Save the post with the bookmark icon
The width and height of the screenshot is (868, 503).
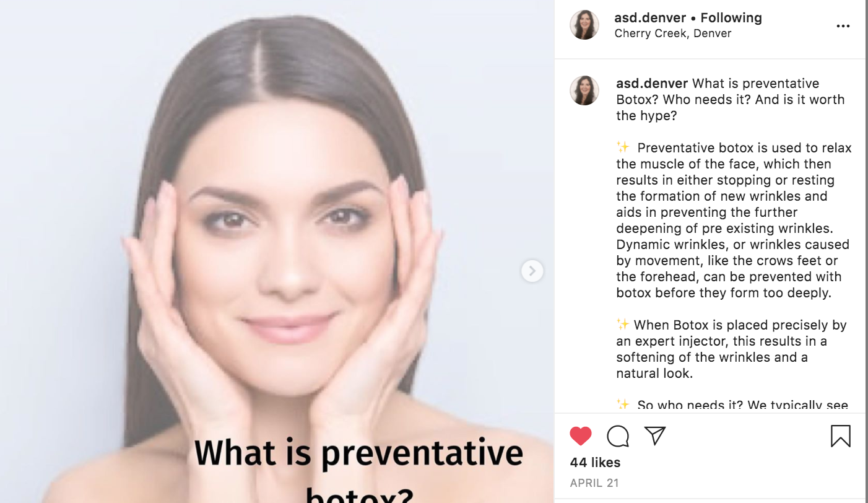(x=840, y=436)
